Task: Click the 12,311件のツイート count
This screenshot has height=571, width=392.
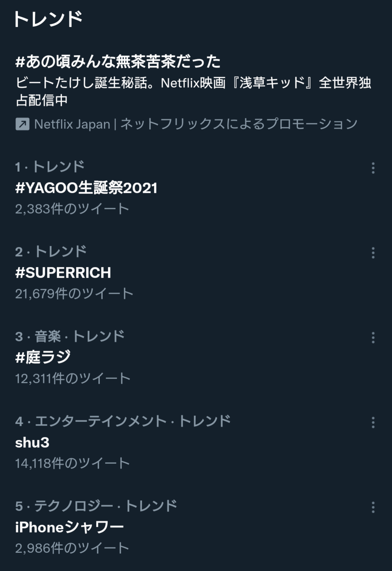Action: pyautogui.click(x=73, y=378)
